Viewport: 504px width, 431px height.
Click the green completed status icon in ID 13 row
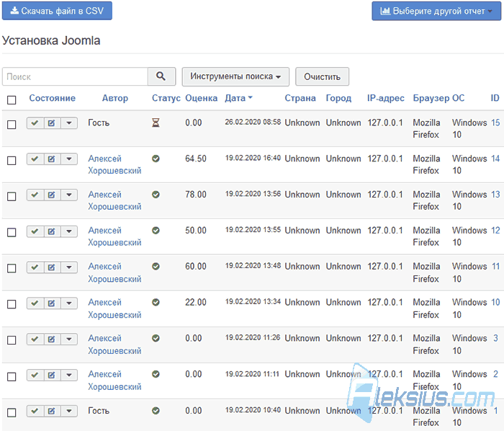click(156, 195)
